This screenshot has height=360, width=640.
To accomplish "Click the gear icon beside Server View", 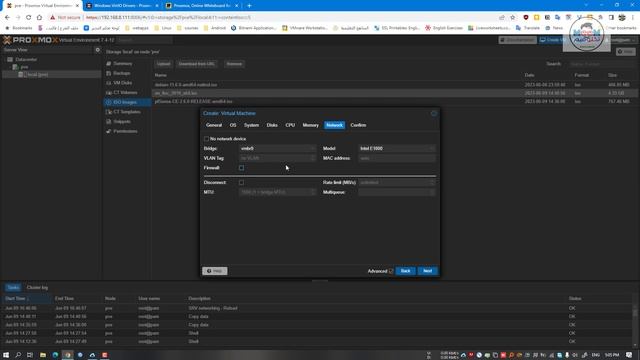I will click(98, 50).
